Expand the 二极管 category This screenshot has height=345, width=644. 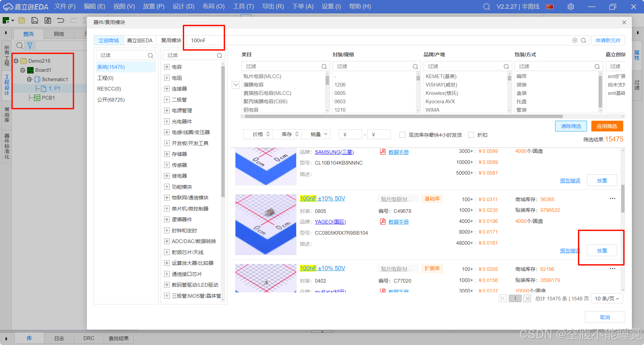167,100
